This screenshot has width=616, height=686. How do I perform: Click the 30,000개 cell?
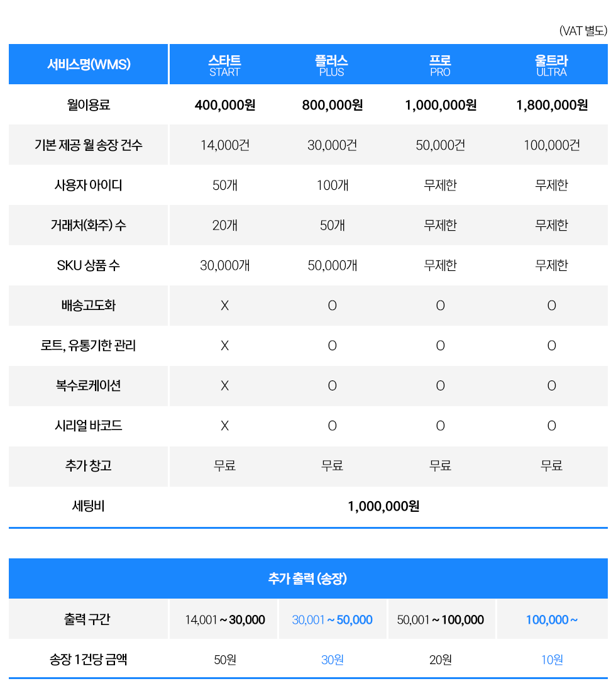click(x=225, y=265)
